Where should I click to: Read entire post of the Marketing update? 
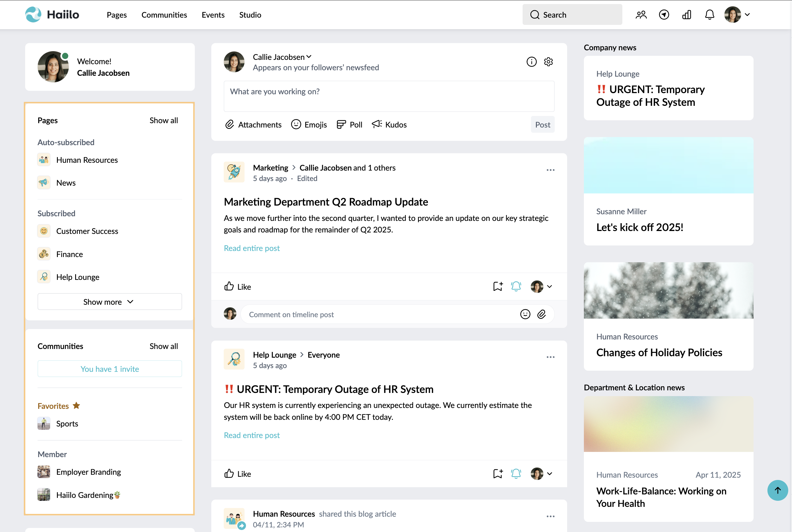pyautogui.click(x=251, y=248)
